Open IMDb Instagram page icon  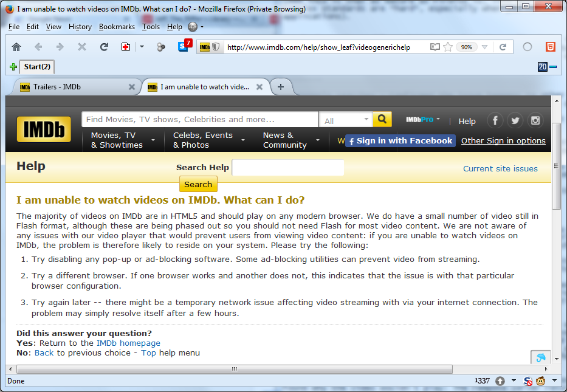(535, 120)
